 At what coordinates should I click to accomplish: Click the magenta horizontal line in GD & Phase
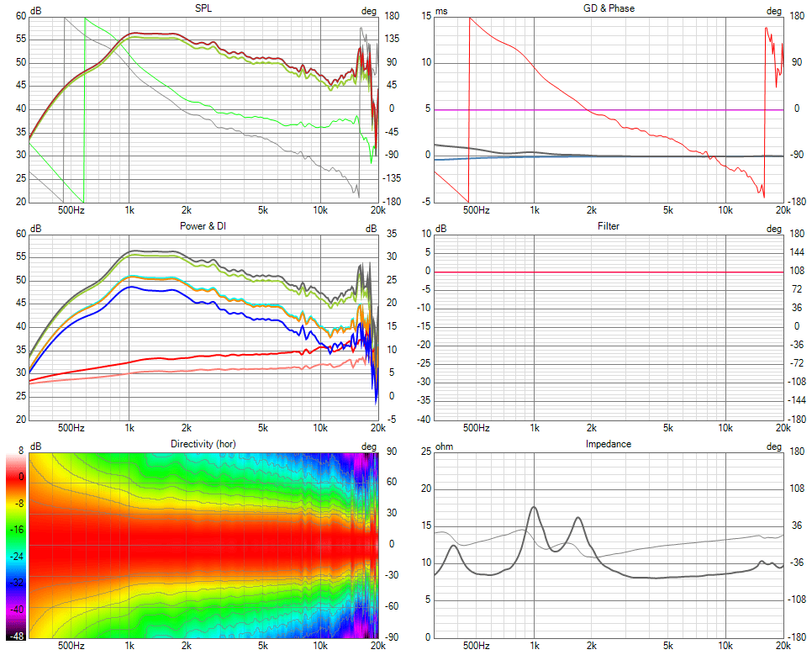pyautogui.click(x=609, y=110)
